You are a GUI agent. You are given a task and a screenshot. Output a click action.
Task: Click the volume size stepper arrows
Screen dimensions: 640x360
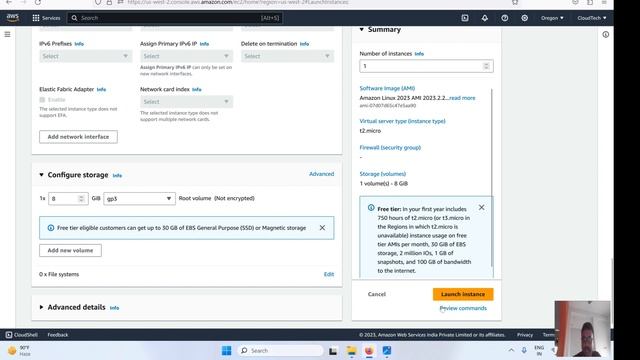point(81,199)
